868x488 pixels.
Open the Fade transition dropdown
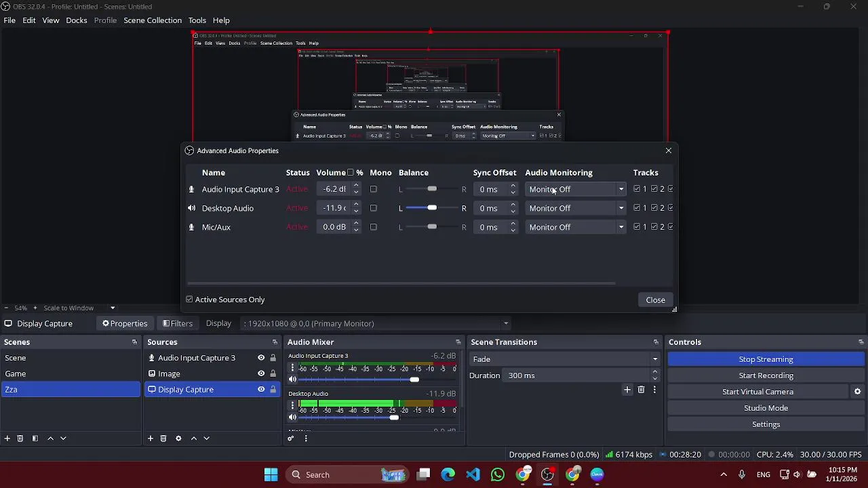(565, 359)
